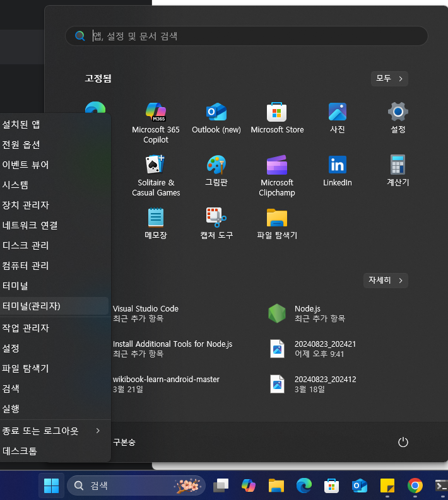Select 데스크톱 menu entry
Image resolution: width=448 pixels, height=500 pixels.
point(54,451)
